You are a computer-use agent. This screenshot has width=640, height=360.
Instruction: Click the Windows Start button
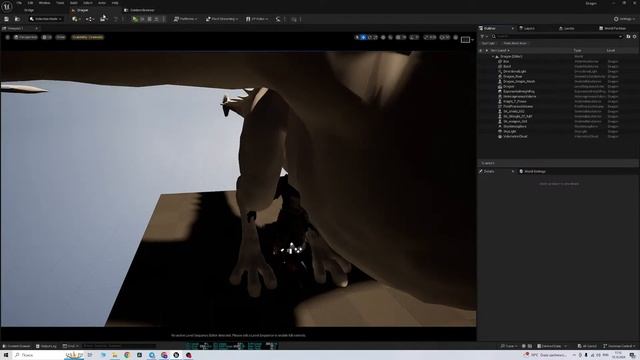click(6, 355)
